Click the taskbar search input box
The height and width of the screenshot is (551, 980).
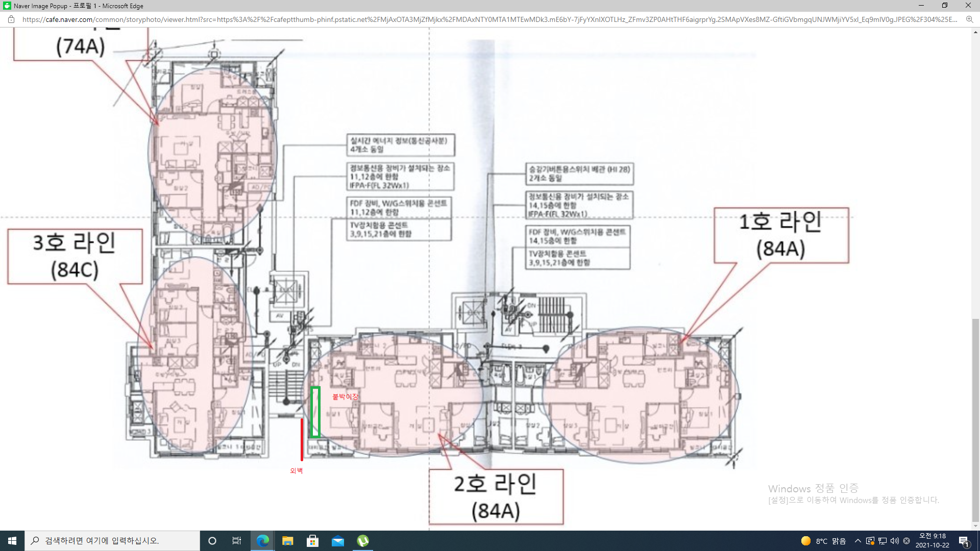coord(112,541)
